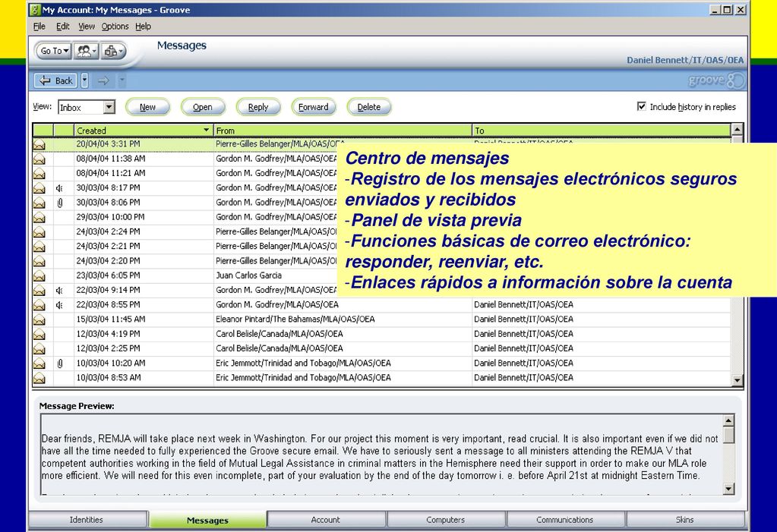Click envelope icon of 24/03/04 2:21 PM message
The image size is (777, 532).
coord(39,247)
